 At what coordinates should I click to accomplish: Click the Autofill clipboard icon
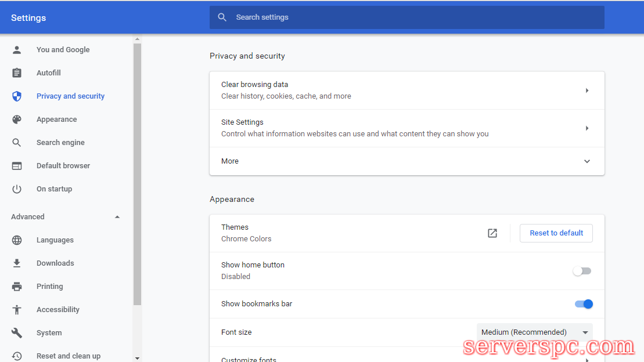click(17, 73)
